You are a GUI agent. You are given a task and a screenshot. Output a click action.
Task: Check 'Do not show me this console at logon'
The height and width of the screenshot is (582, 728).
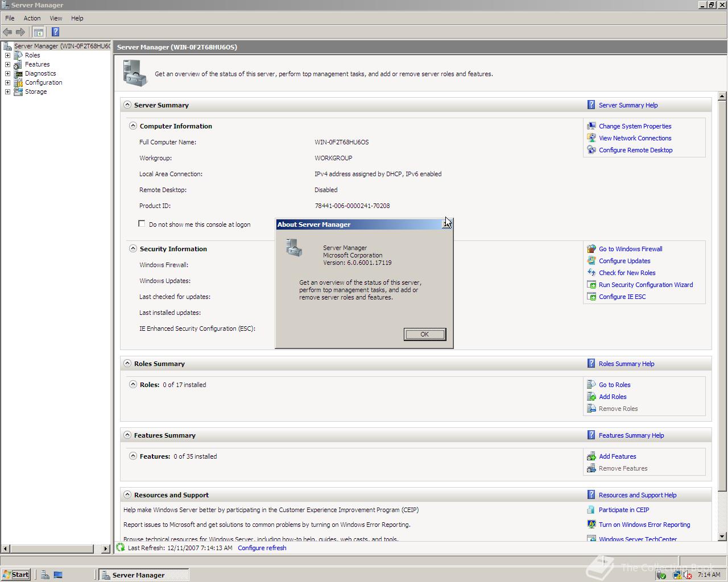pyautogui.click(x=142, y=224)
